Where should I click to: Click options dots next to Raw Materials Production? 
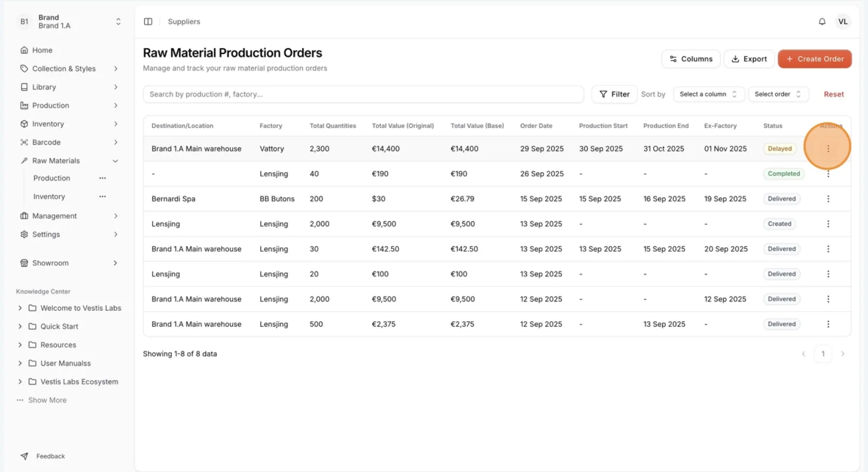(103, 178)
